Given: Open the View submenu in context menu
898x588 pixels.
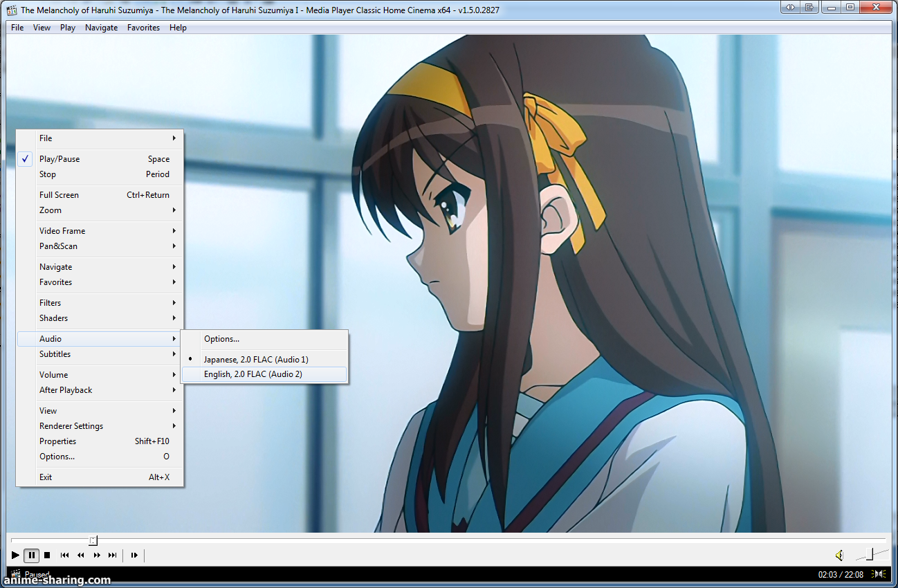Looking at the screenshot, I should (100, 411).
